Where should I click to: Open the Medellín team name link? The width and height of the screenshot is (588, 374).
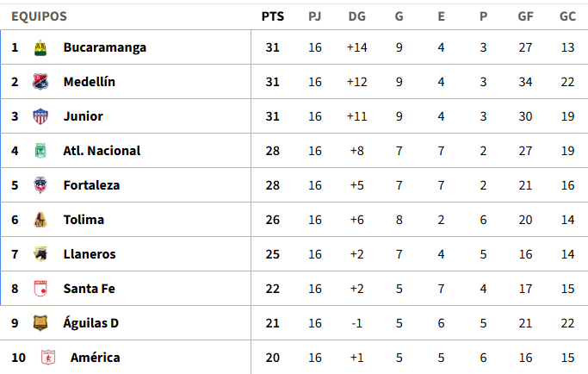89,82
